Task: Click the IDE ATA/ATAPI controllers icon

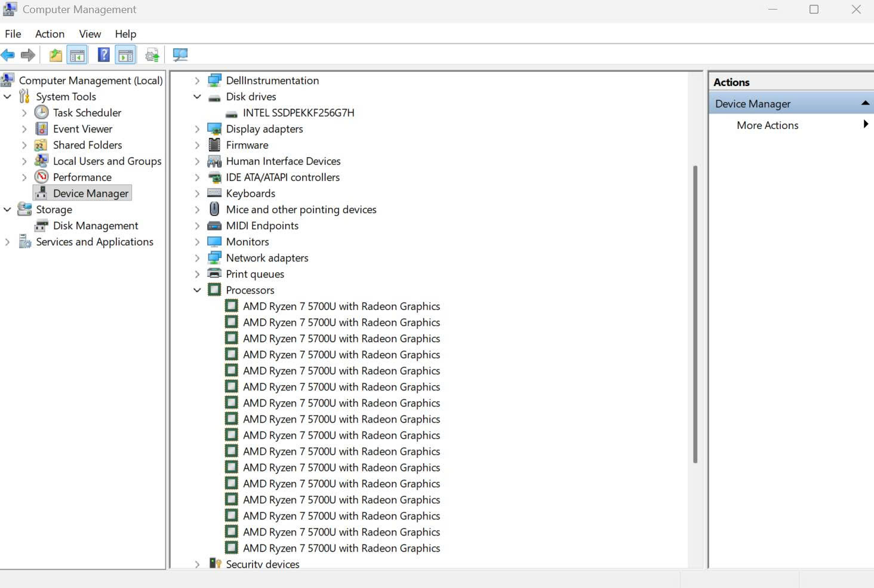Action: coord(214,177)
